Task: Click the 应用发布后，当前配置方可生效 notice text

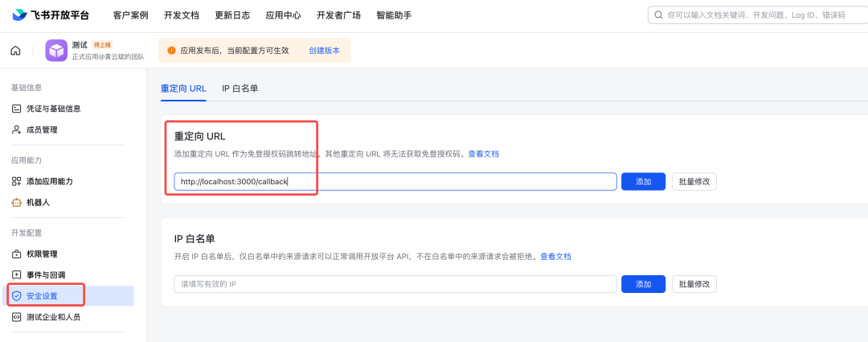Action: click(x=235, y=51)
